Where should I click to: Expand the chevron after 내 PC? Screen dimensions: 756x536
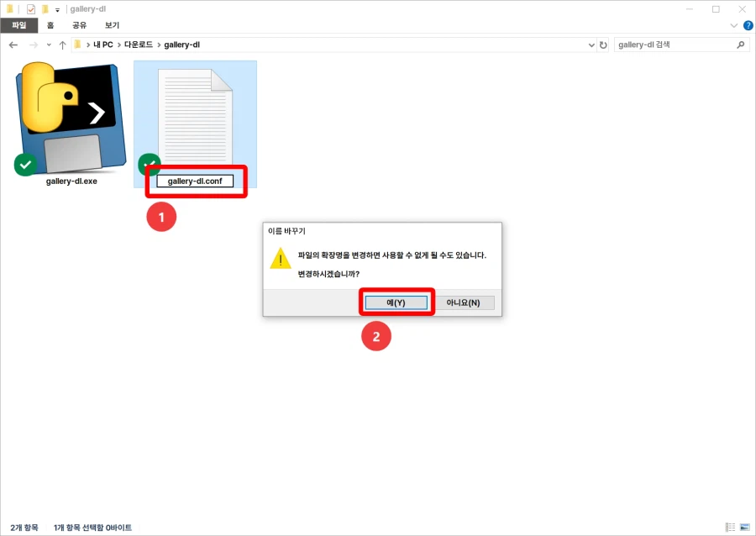tap(119, 45)
